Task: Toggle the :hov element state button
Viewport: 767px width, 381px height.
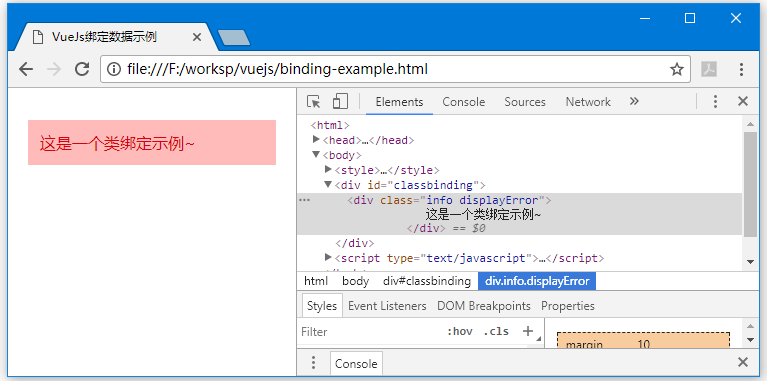Action: coord(459,332)
